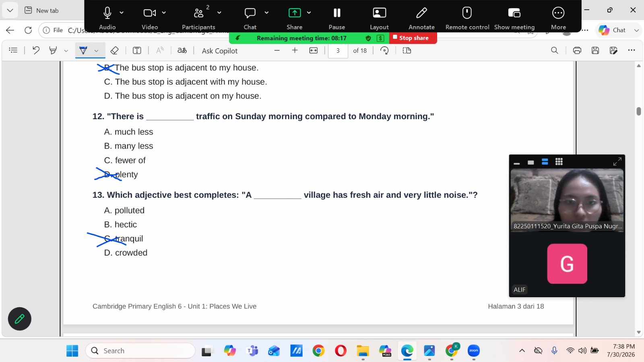Image resolution: width=644 pixels, height=362 pixels.
Task: Click the Fit to width button
Action: point(314,50)
